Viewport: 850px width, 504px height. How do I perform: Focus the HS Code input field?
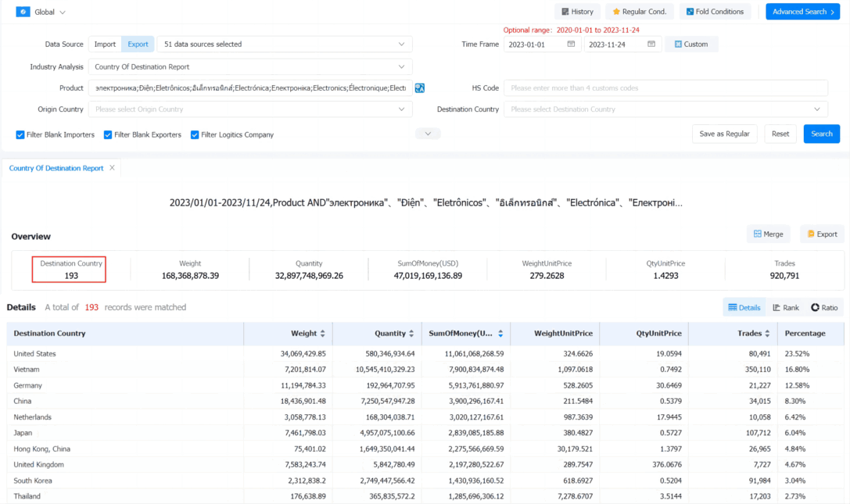665,88
